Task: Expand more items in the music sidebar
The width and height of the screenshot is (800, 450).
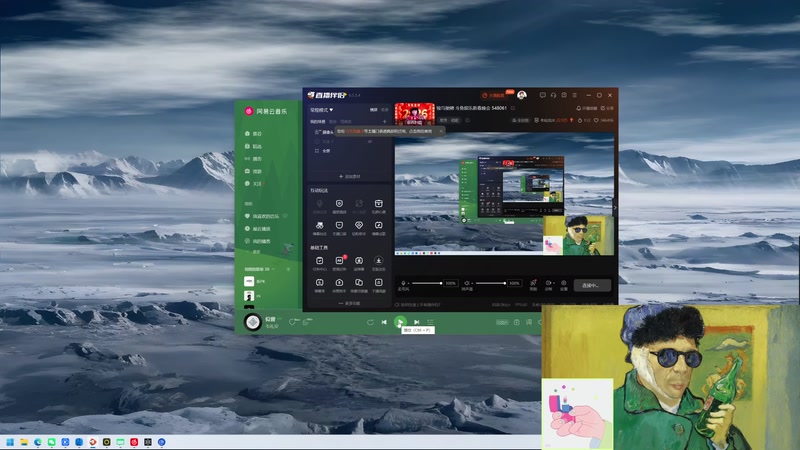Action: [254, 252]
